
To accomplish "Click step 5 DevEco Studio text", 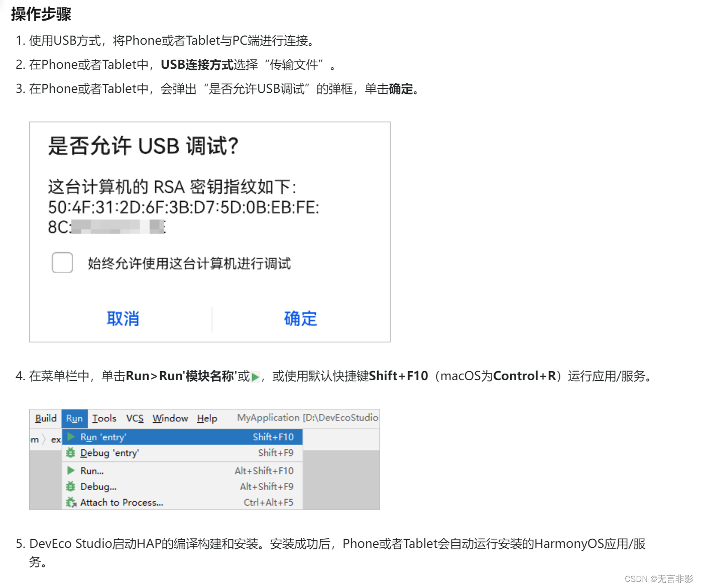I will tap(337, 552).
